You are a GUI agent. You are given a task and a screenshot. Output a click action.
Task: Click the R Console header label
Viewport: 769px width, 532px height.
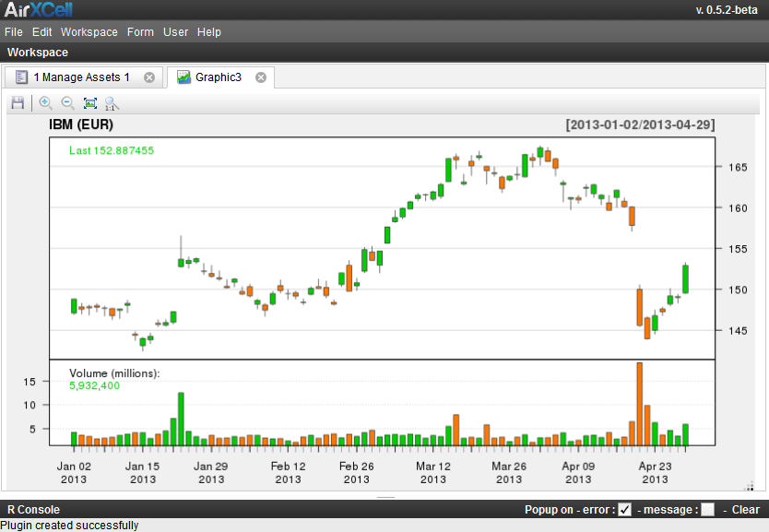[x=33, y=510]
